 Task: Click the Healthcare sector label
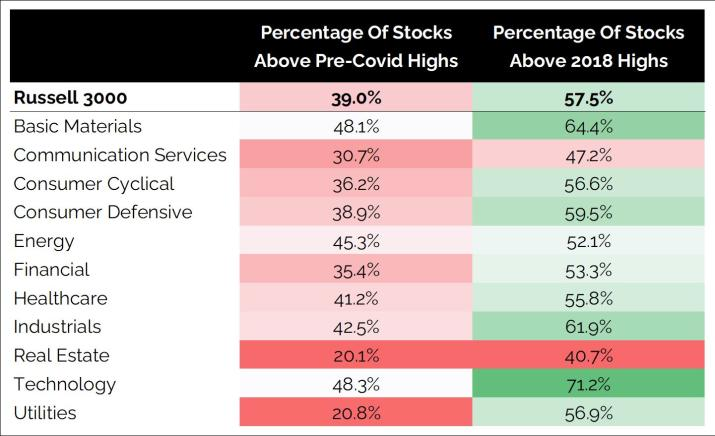[60, 298]
